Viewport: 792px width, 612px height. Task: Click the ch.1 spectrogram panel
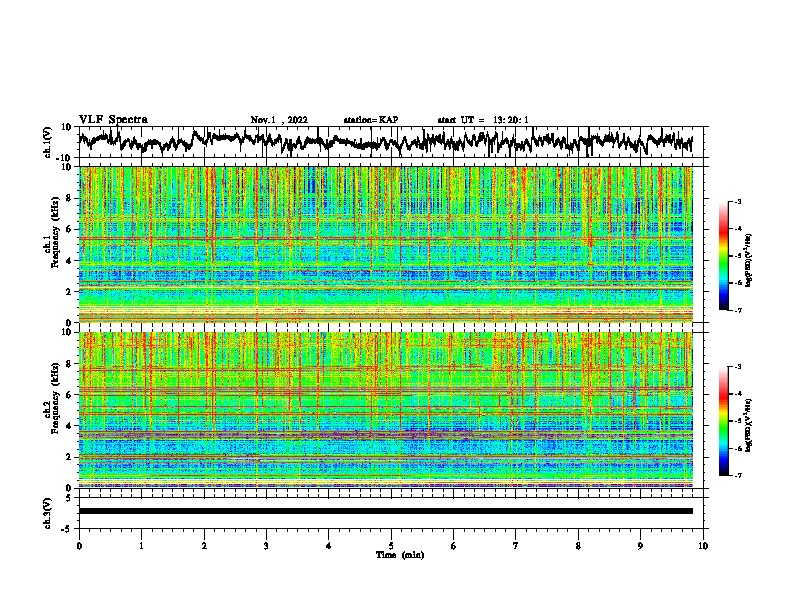pos(385,244)
